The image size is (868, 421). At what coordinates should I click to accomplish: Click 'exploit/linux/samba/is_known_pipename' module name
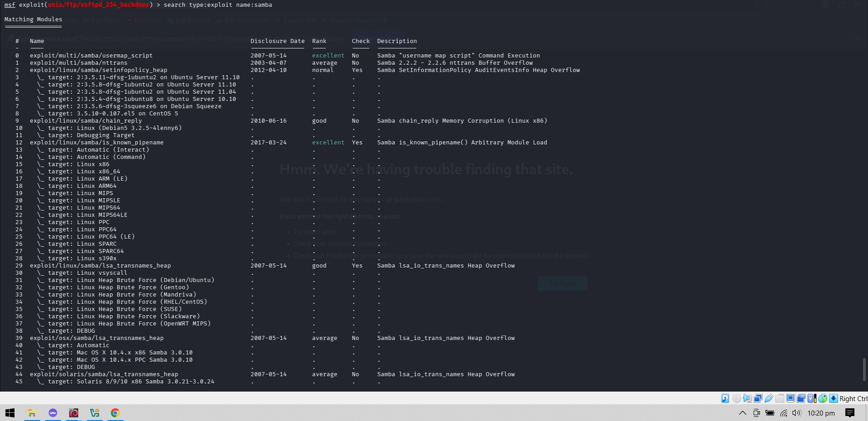[97, 143]
